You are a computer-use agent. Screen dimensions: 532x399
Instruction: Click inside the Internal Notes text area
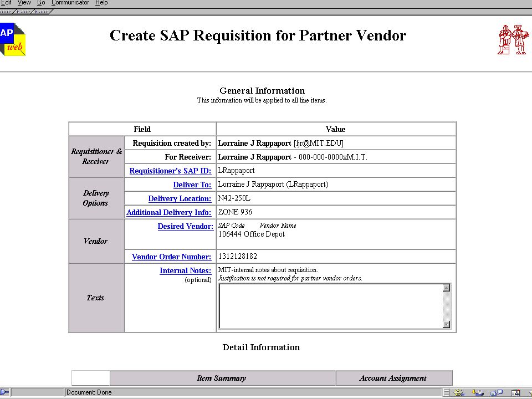(x=331, y=306)
